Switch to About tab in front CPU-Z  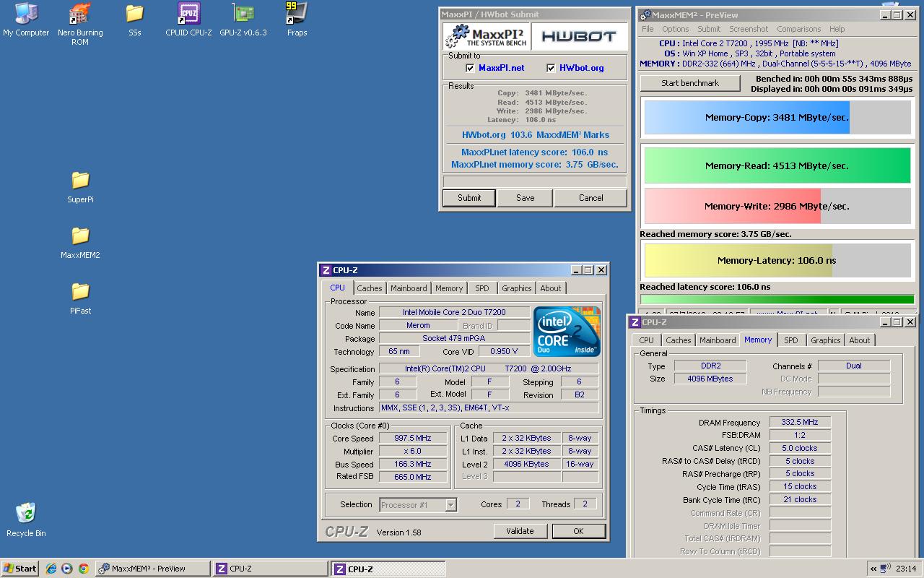click(x=551, y=288)
